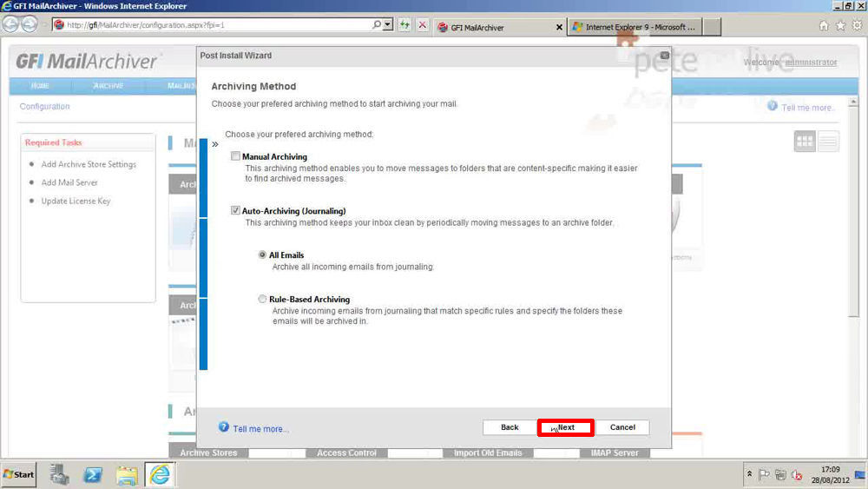Image resolution: width=868 pixels, height=489 pixels.
Task: Click Internet Explorer taskbar icon
Action: (x=160, y=474)
